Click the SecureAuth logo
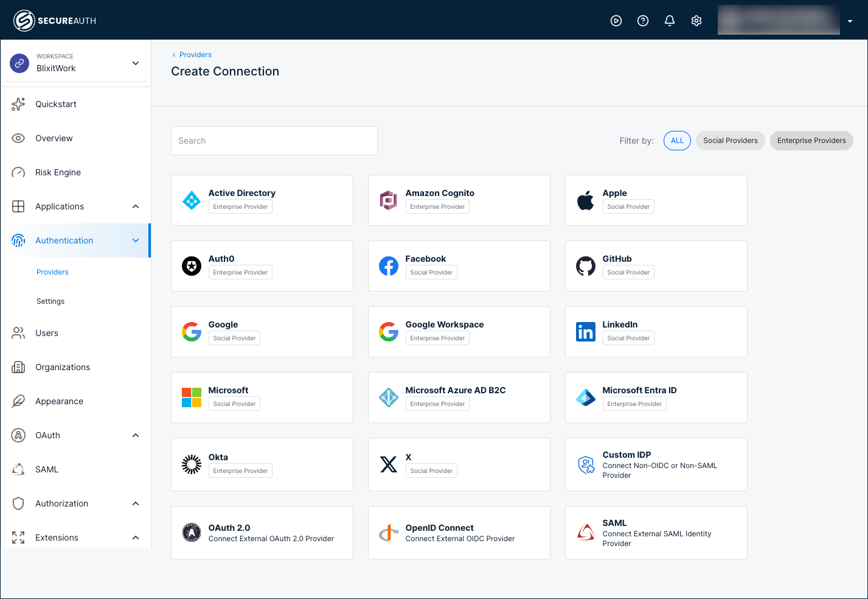Image resolution: width=868 pixels, height=599 pixels. [55, 21]
